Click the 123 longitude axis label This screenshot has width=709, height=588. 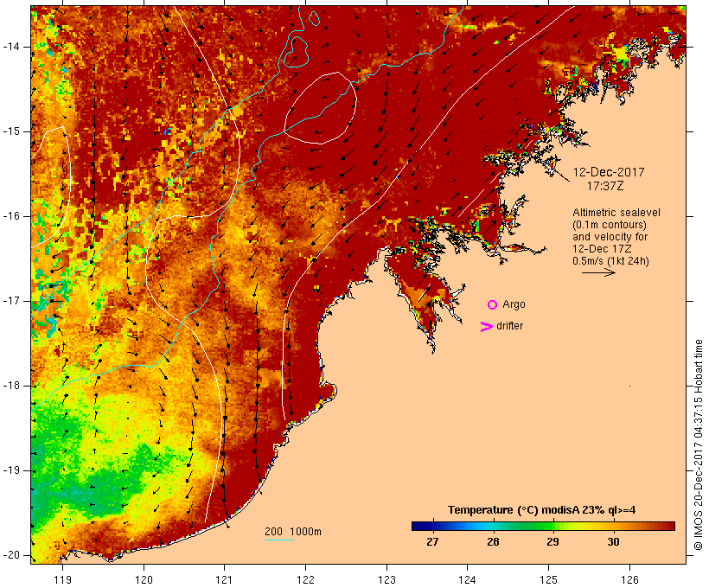tap(386, 579)
